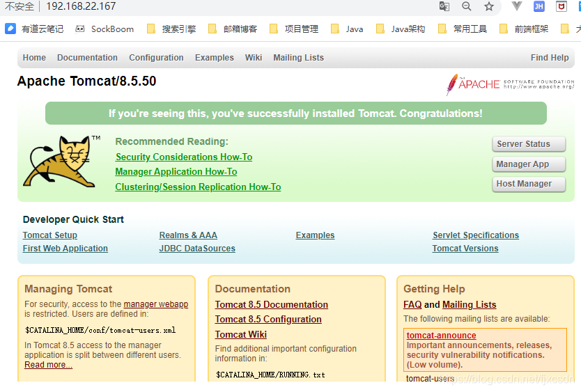Open the Configuration nav item
The height and width of the screenshot is (392, 581).
(x=156, y=58)
